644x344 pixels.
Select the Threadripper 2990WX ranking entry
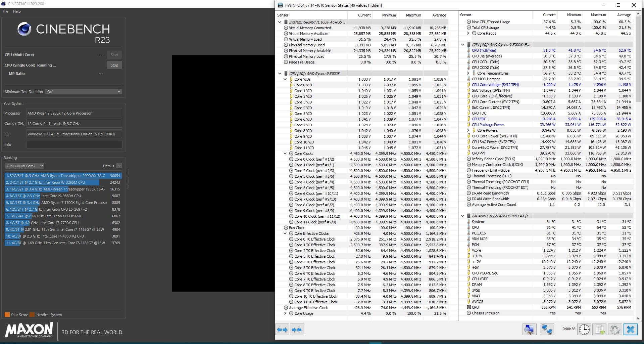pos(63,176)
